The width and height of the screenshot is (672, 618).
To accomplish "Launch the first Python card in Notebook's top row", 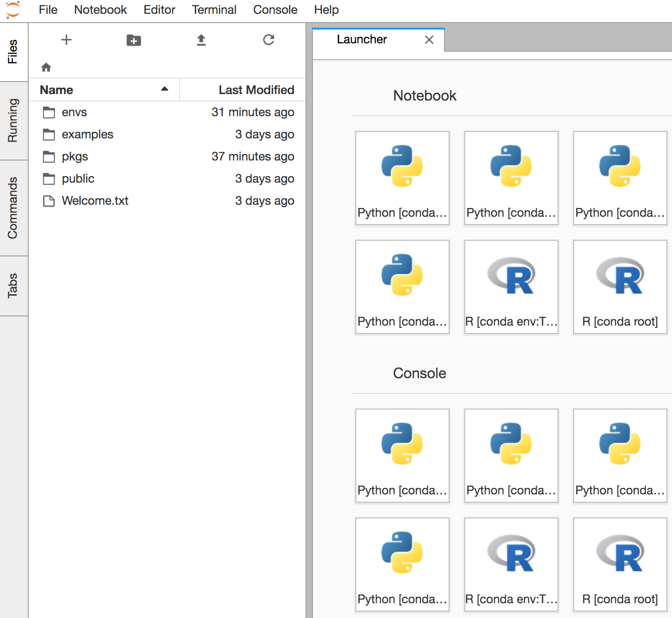I will tap(402, 178).
